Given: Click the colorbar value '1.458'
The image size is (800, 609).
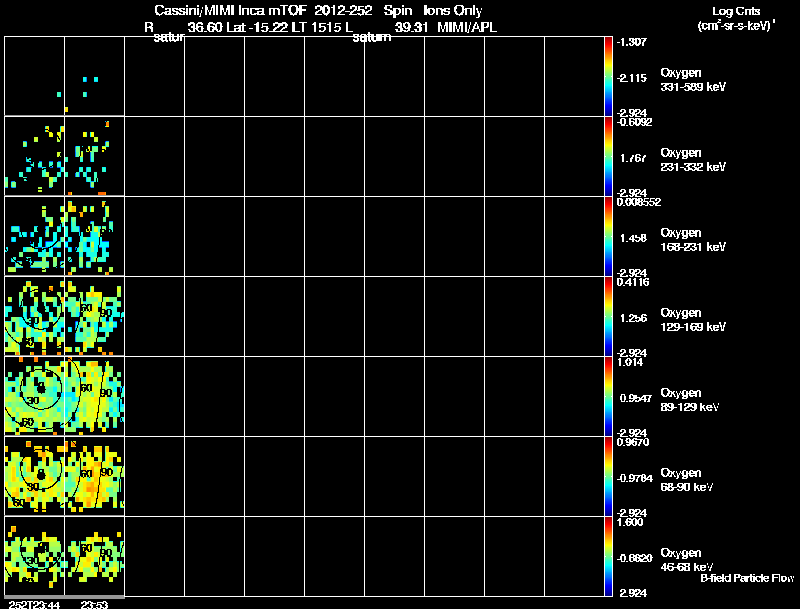Looking at the screenshot, I should [x=633, y=238].
